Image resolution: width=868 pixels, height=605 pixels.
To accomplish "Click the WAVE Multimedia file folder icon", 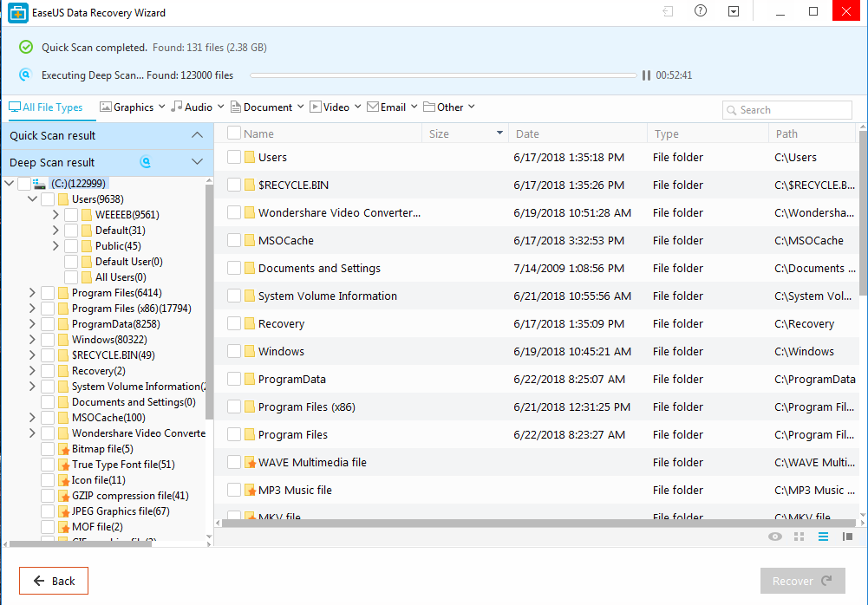I will (250, 462).
